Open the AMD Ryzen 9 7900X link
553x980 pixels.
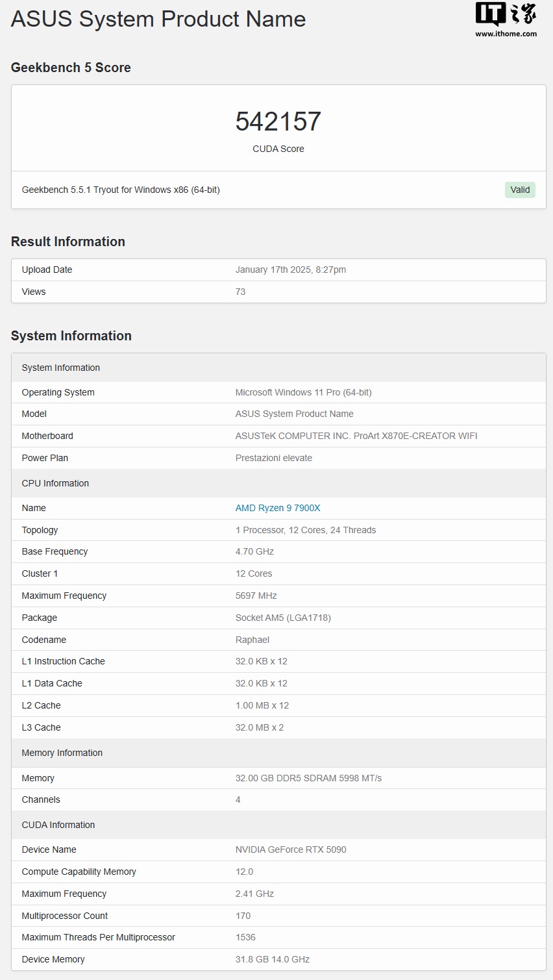click(x=278, y=508)
